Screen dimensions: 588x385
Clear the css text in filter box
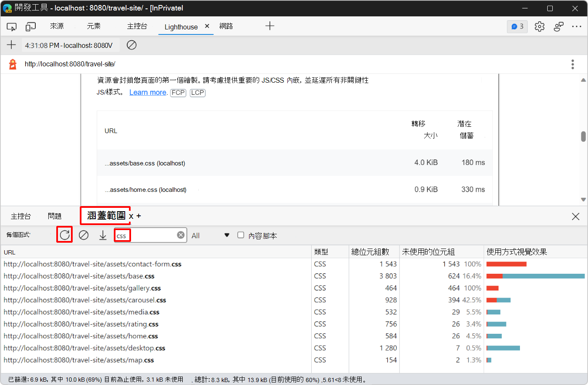(181, 235)
